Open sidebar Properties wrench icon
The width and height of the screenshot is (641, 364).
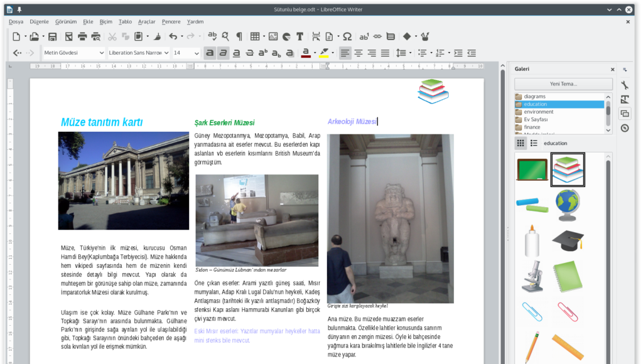pos(625,85)
